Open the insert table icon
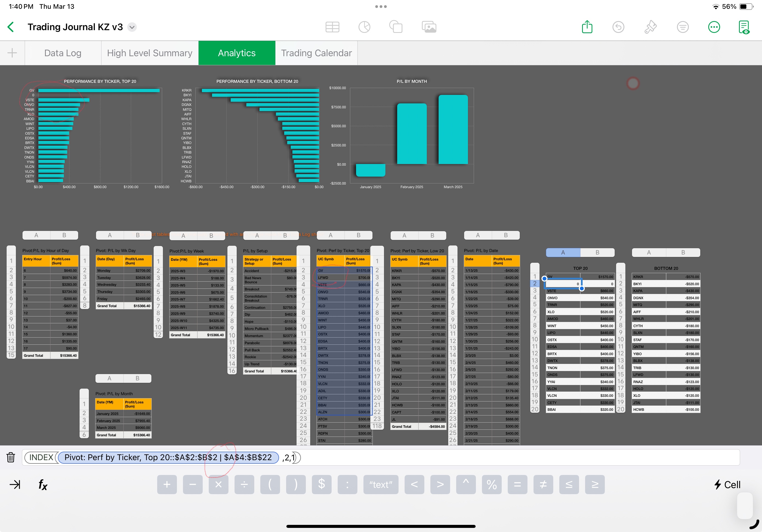 332,27
